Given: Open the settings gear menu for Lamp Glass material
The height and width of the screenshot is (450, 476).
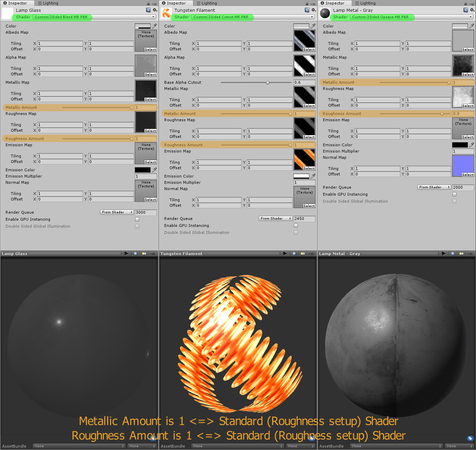Looking at the screenshot, I should (154, 10).
